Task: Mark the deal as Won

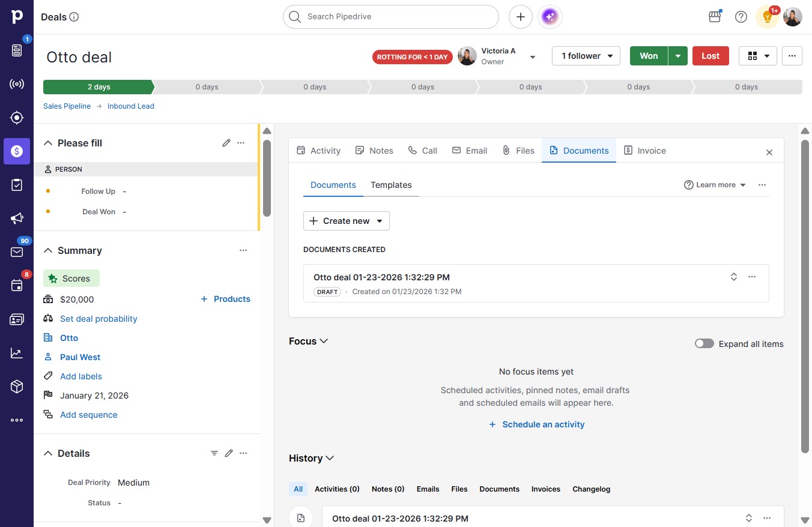Action: pos(649,56)
